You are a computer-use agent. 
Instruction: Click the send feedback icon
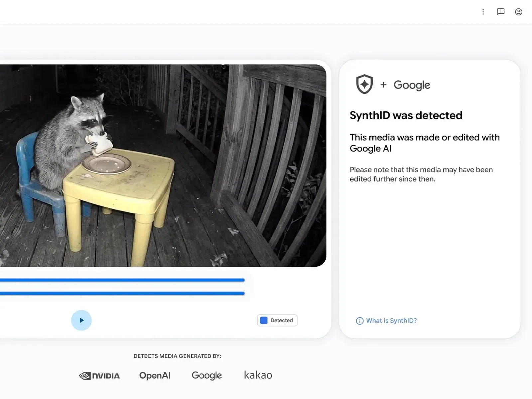tap(501, 12)
